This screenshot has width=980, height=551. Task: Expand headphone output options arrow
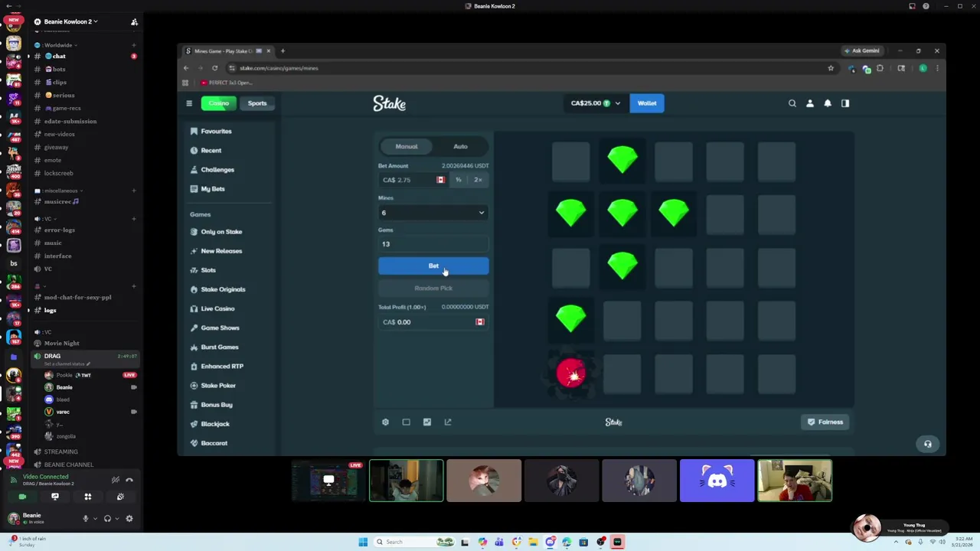[x=116, y=518]
